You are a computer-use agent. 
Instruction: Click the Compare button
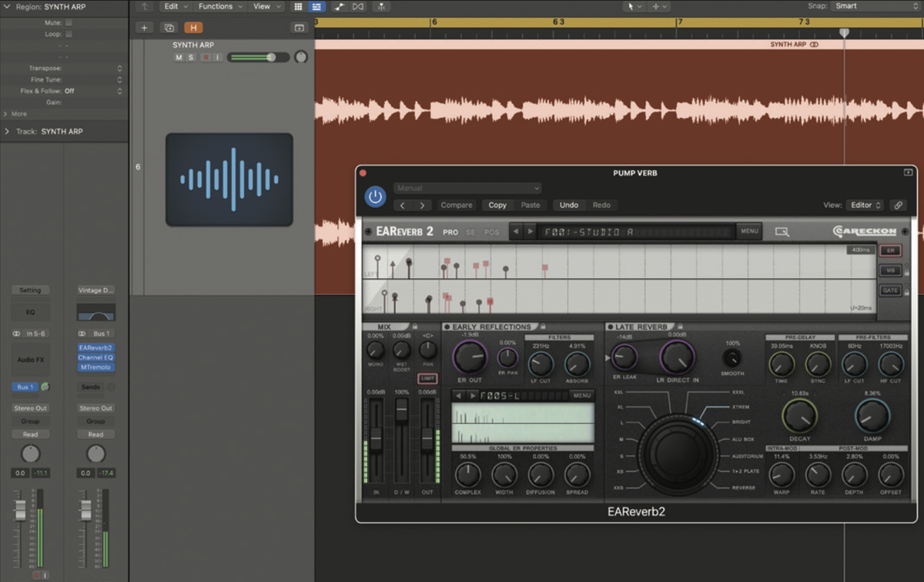(x=457, y=205)
